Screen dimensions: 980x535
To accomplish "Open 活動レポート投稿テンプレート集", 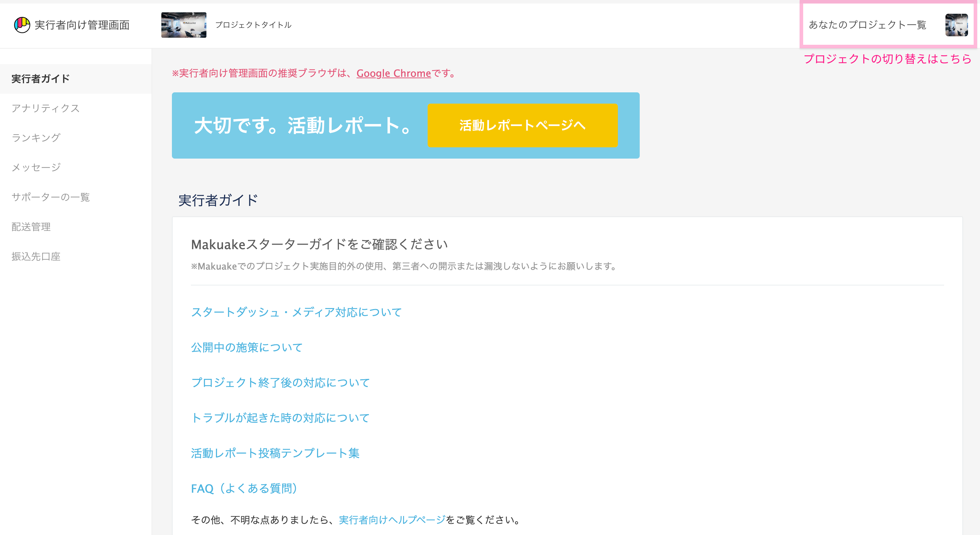I will tap(275, 453).
